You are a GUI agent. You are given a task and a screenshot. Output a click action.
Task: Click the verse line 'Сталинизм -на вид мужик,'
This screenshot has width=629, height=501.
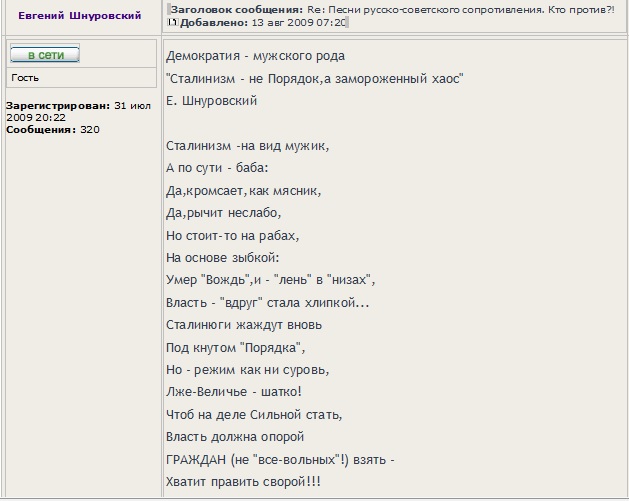[247, 145]
